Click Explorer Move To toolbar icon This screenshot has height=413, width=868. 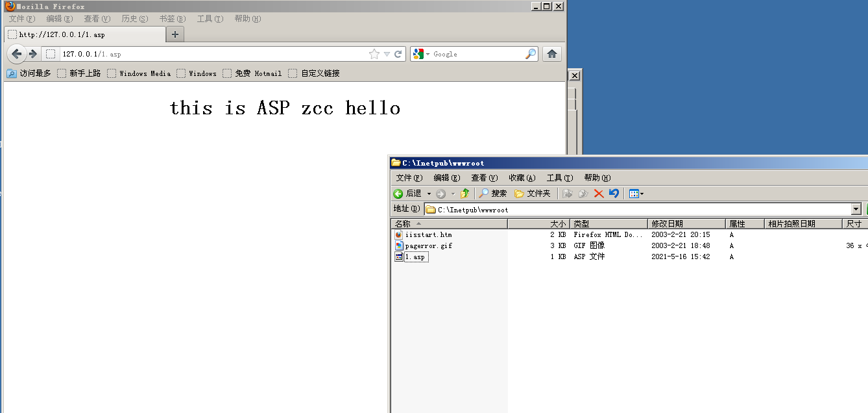pos(568,194)
